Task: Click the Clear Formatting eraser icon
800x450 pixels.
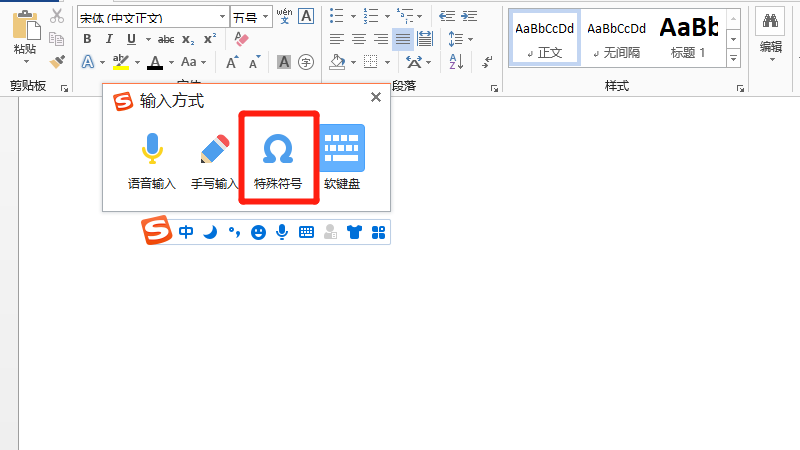Action: click(240, 39)
